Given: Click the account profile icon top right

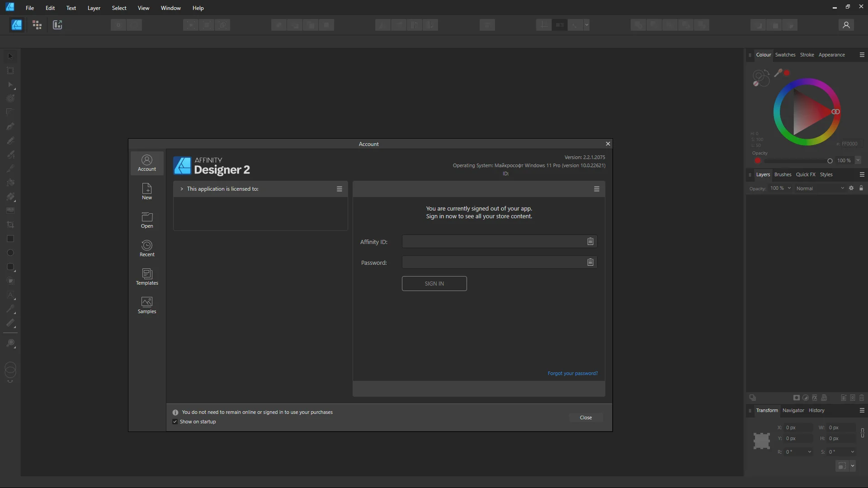Looking at the screenshot, I should [846, 25].
